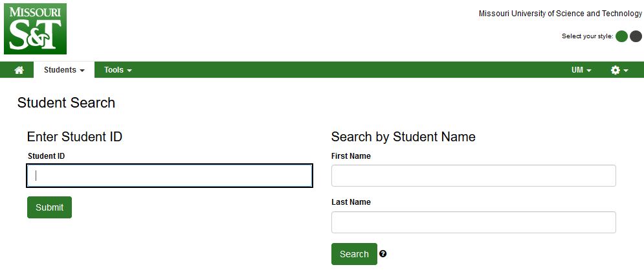
Task: Open the gear settings icon
Action: (619, 70)
